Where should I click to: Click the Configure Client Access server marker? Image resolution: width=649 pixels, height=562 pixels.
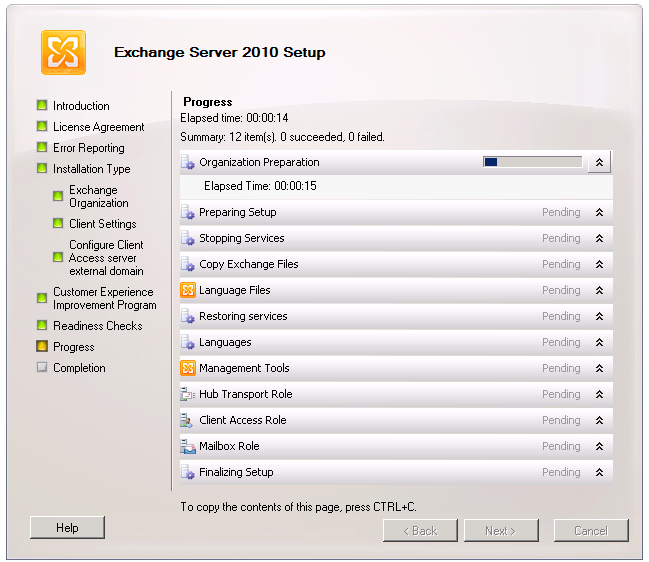click(x=58, y=257)
